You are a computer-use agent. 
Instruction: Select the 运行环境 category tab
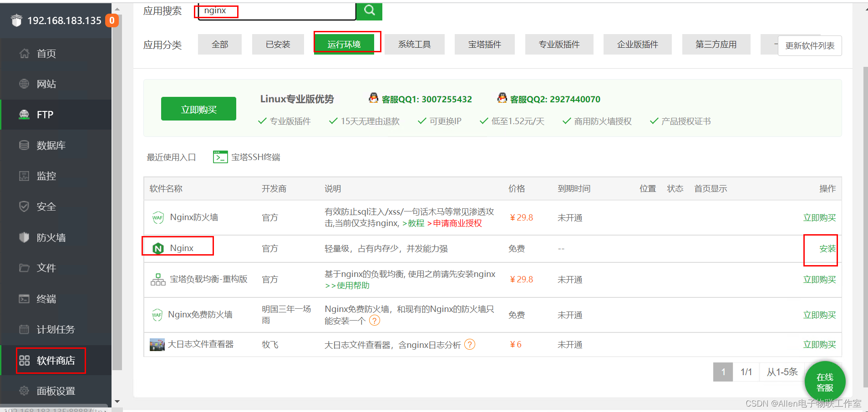coord(344,44)
